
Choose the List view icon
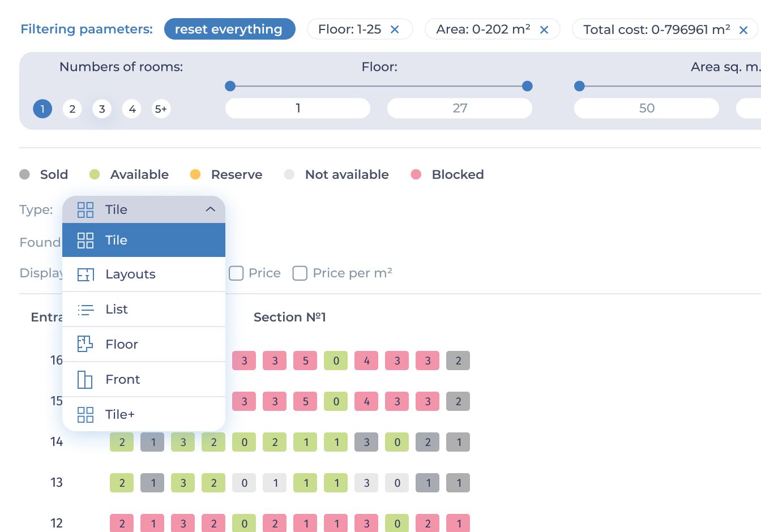coord(85,310)
